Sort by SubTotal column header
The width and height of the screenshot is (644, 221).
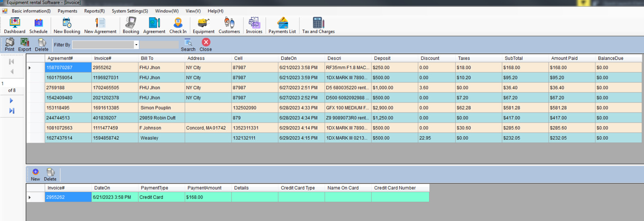[525, 58]
